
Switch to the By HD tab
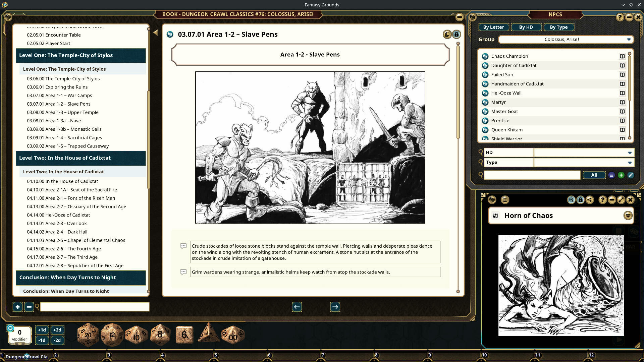coord(526,27)
